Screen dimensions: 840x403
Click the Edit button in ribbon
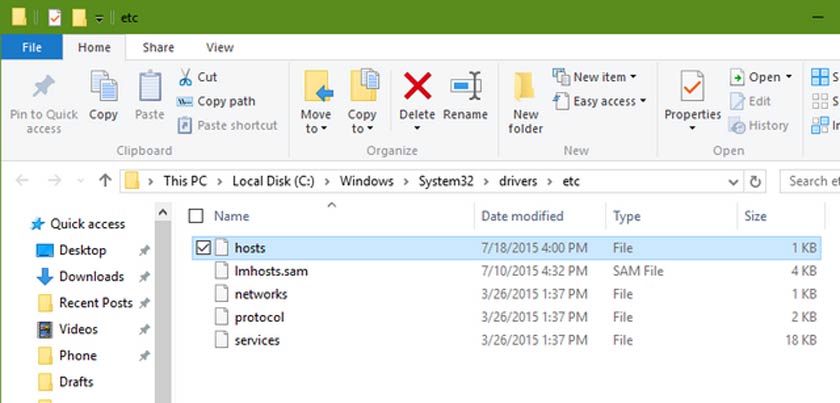(751, 101)
